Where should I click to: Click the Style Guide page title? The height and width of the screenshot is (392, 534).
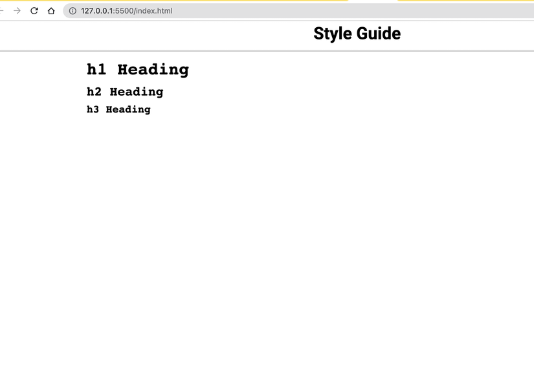[x=357, y=34]
